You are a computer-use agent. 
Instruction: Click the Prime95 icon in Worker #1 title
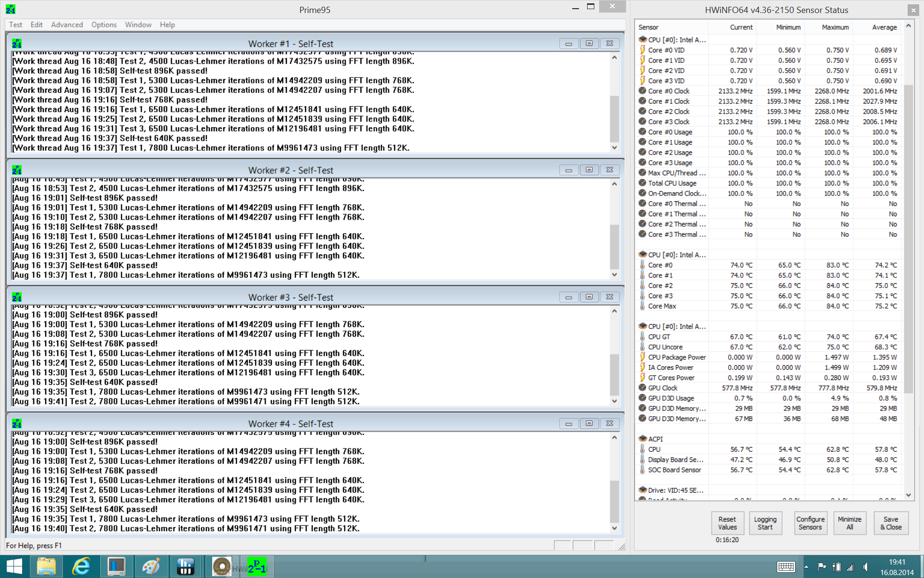[x=17, y=44]
